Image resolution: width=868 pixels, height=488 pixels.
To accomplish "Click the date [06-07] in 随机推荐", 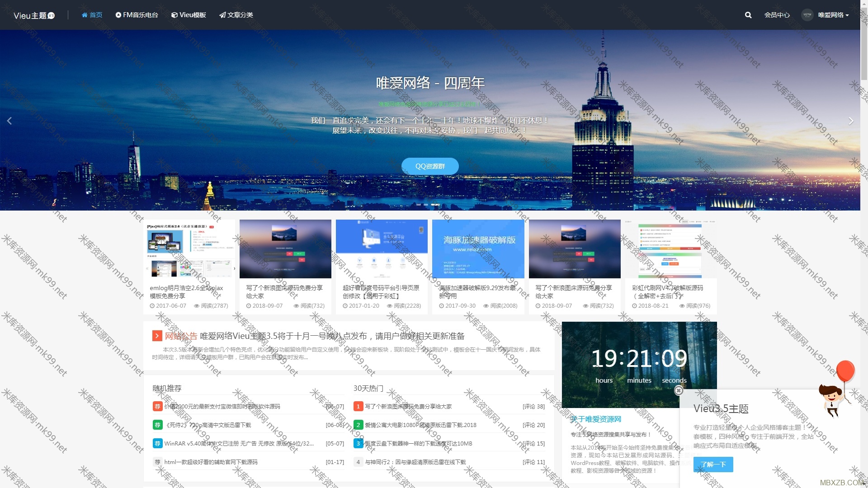I will tap(335, 406).
